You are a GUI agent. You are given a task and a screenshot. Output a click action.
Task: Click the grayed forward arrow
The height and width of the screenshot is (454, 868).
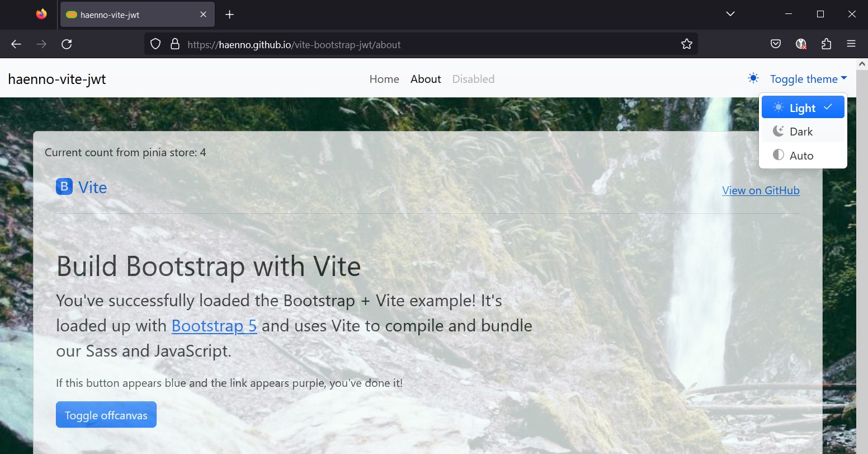tap(41, 44)
